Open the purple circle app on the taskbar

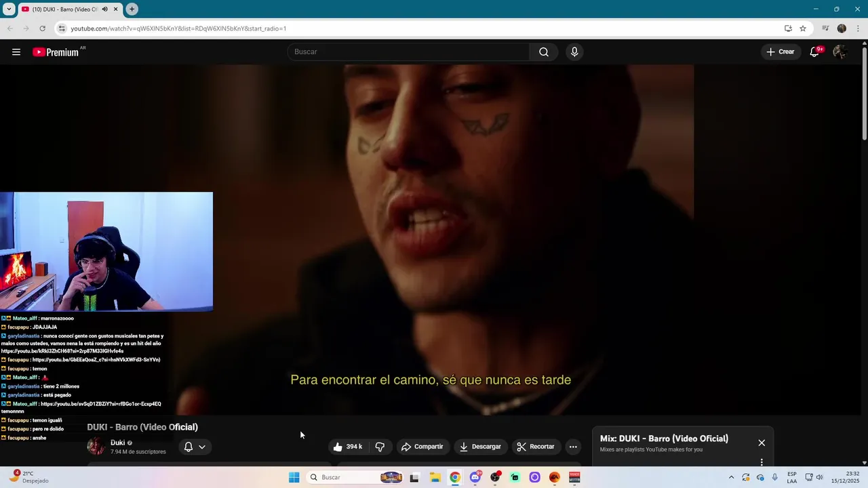534,477
